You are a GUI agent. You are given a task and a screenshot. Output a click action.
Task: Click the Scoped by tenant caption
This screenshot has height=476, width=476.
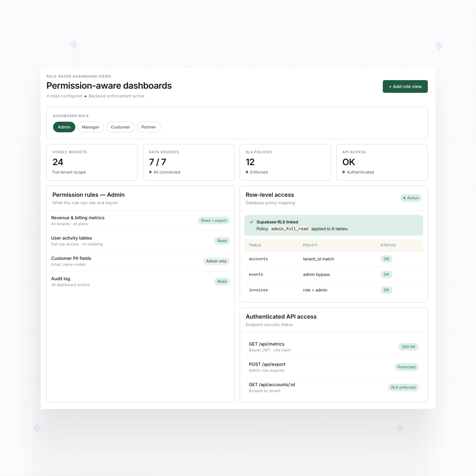pyautogui.click(x=265, y=391)
